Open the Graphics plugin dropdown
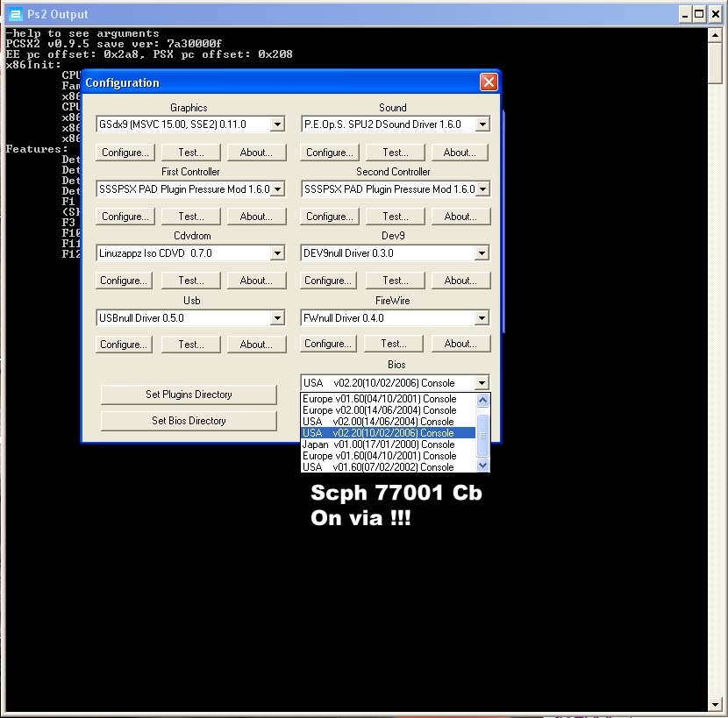This screenshot has height=718, width=728. click(277, 124)
